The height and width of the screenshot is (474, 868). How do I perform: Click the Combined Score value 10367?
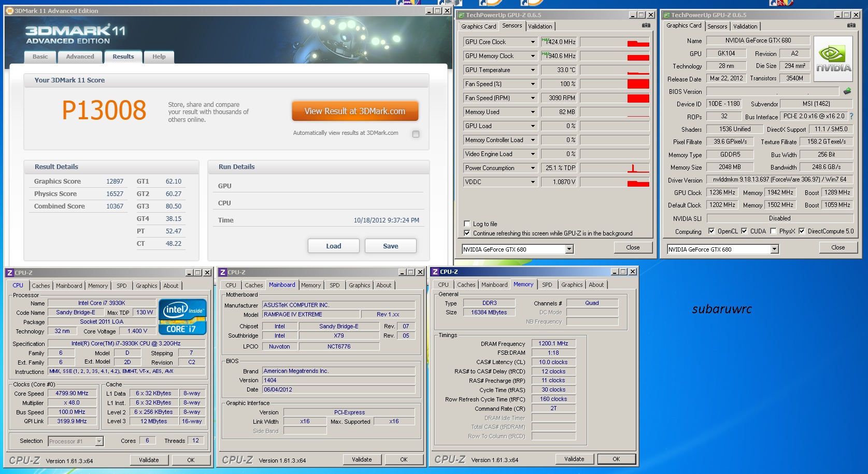click(x=115, y=206)
